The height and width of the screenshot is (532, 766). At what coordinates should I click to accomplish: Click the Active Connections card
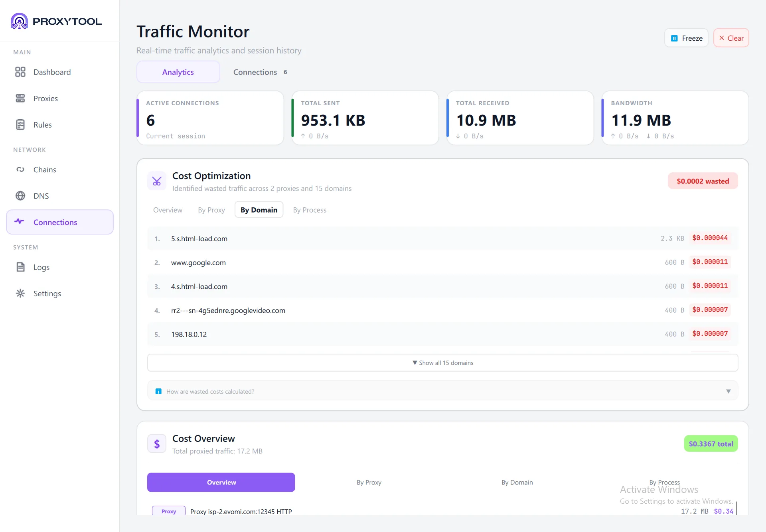coord(210,118)
